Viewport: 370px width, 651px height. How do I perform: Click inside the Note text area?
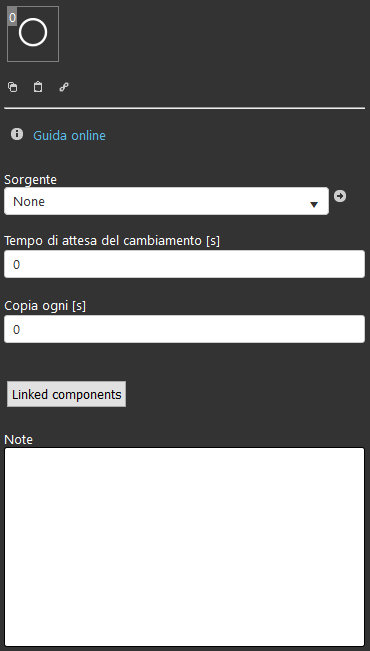[x=184, y=547]
